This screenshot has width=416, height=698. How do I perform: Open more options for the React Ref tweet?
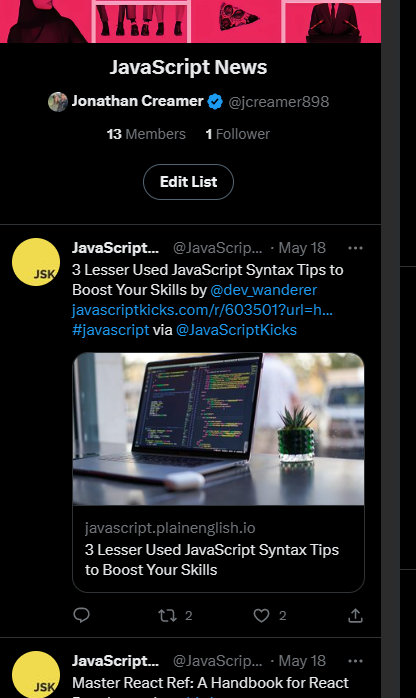point(355,661)
